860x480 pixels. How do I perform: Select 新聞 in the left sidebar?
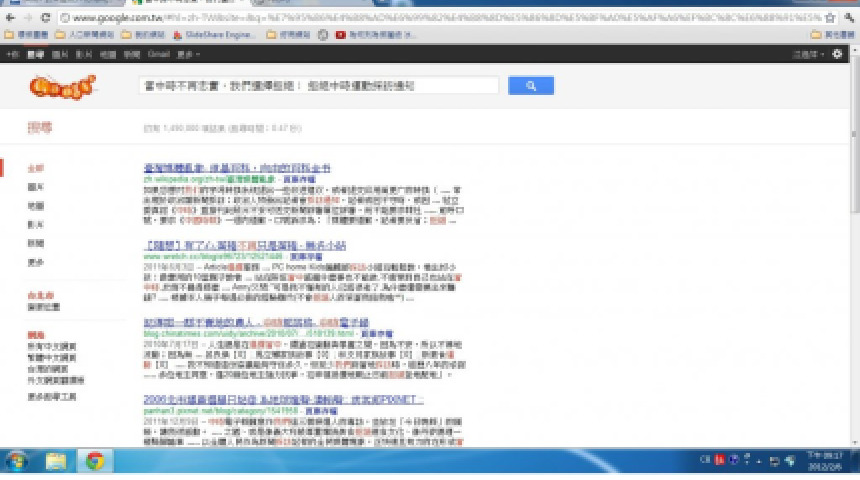36,243
